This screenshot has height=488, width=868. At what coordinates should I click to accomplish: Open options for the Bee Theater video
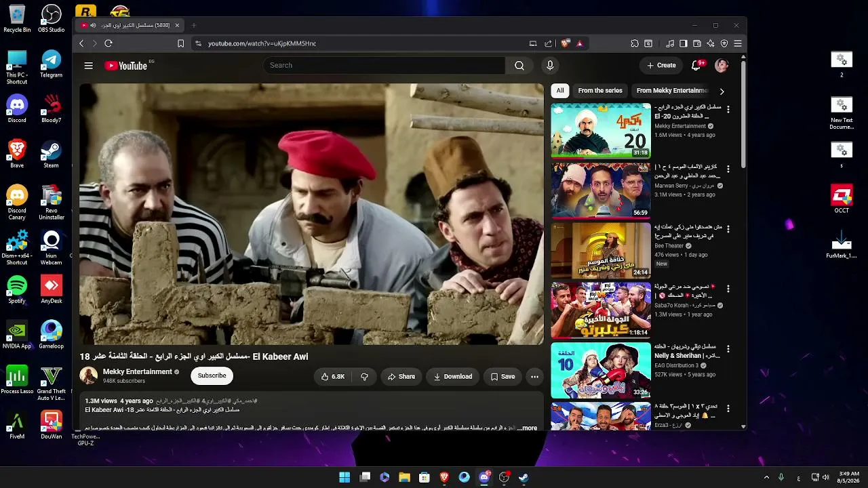click(728, 228)
